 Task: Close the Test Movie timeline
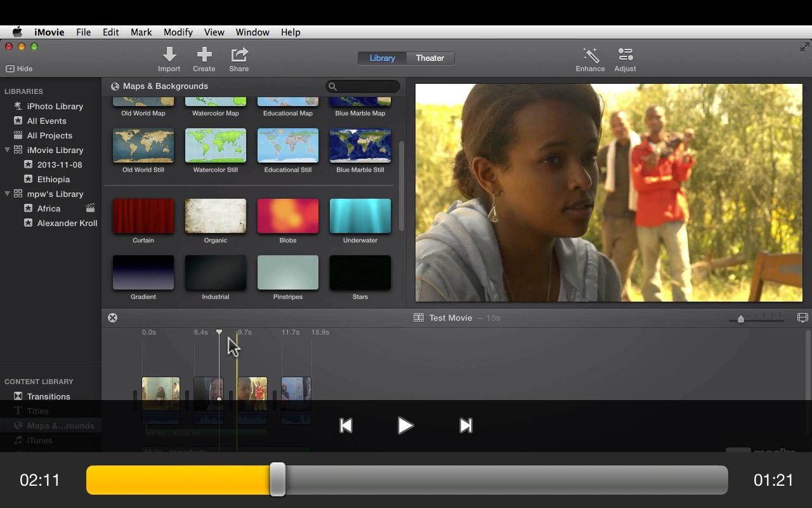coord(112,317)
